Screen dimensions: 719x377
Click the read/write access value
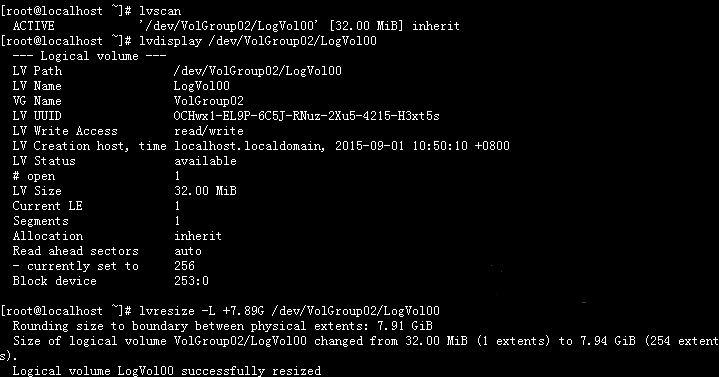[x=209, y=131]
